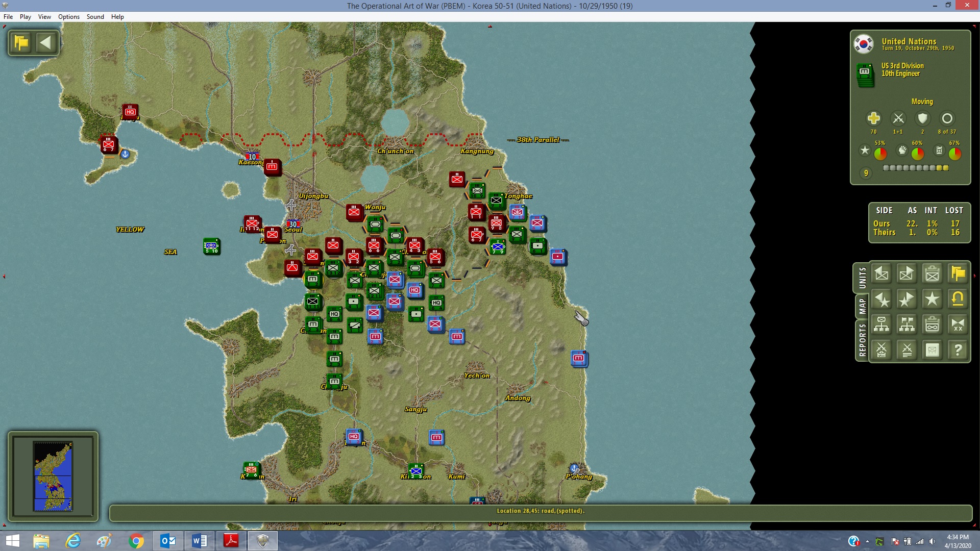Switch to the REPORTS tab
Viewport: 980px width, 551px height.
[863, 340]
